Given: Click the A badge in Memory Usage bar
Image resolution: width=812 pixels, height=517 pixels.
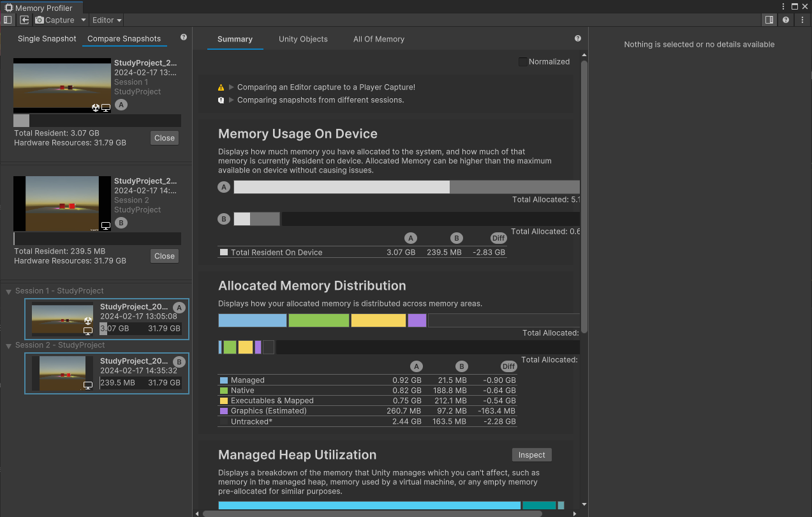Looking at the screenshot, I should pyautogui.click(x=224, y=187).
